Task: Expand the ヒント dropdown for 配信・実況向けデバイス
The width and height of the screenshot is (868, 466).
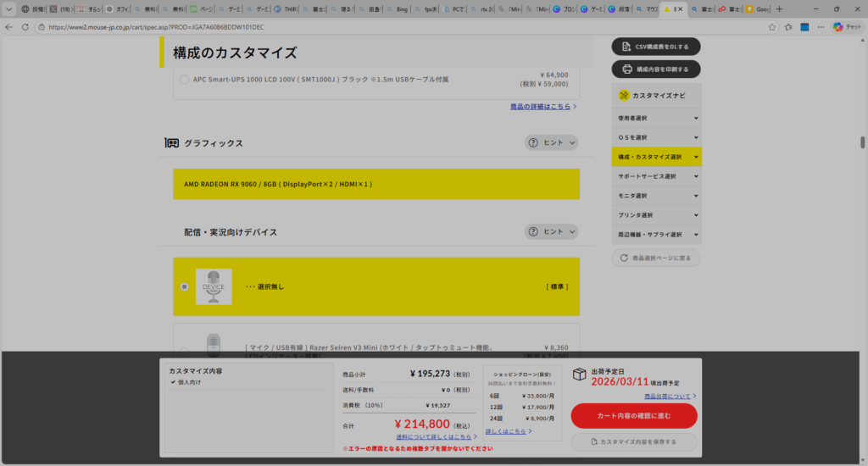Action: coord(551,231)
